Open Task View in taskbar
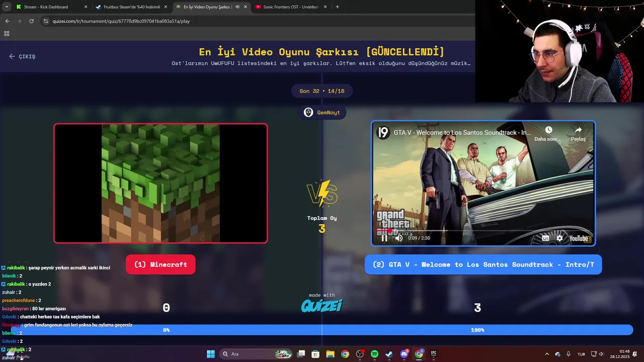This screenshot has width=644, height=362. [x=301, y=354]
